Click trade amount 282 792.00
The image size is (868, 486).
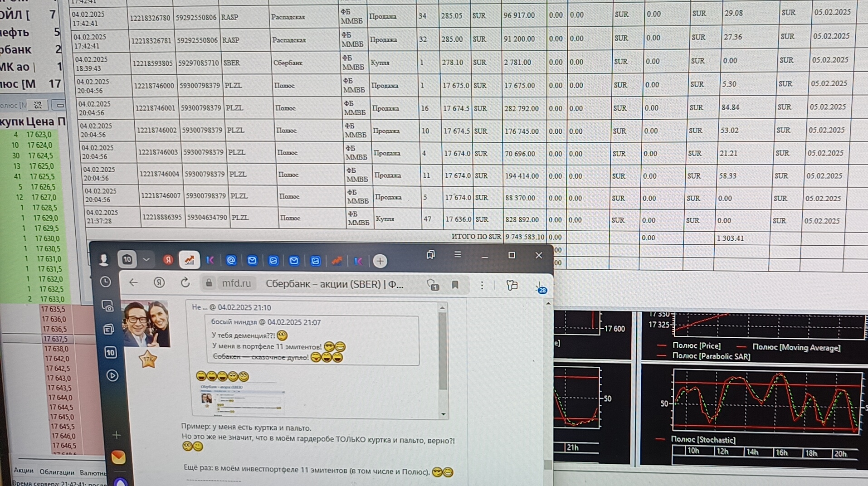(522, 109)
